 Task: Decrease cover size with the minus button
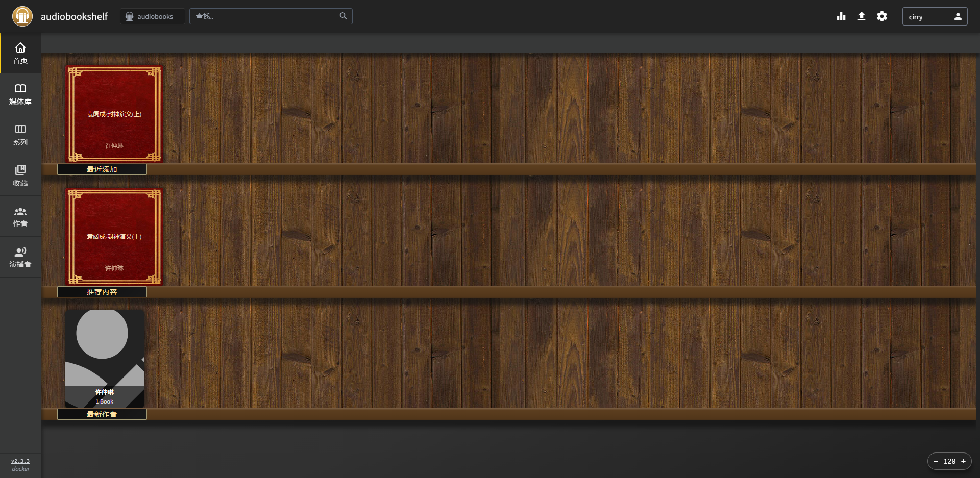[x=936, y=461]
